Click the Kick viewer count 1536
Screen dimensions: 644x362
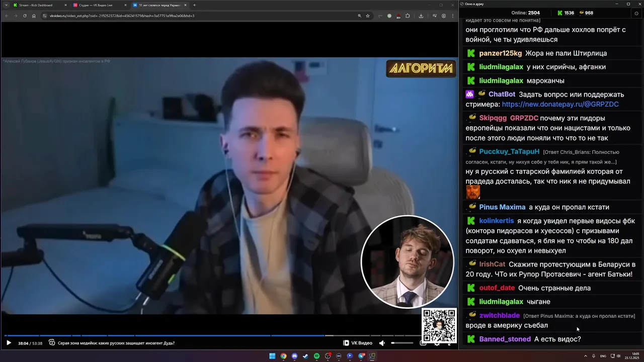(x=566, y=13)
